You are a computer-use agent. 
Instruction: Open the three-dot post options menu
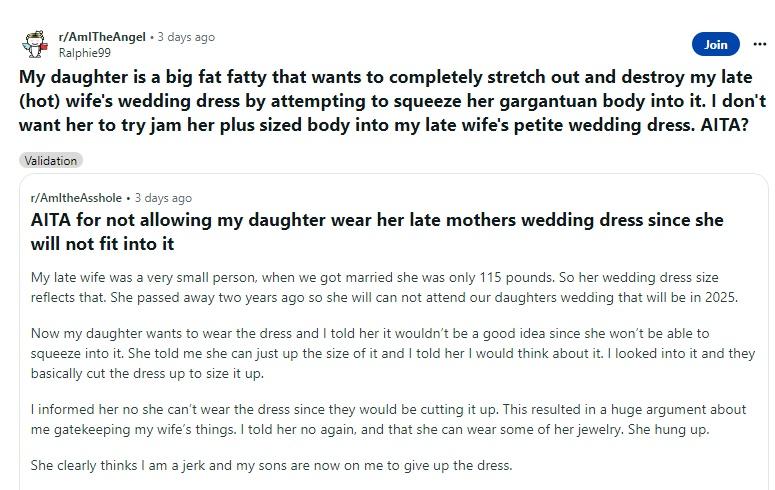[753, 44]
